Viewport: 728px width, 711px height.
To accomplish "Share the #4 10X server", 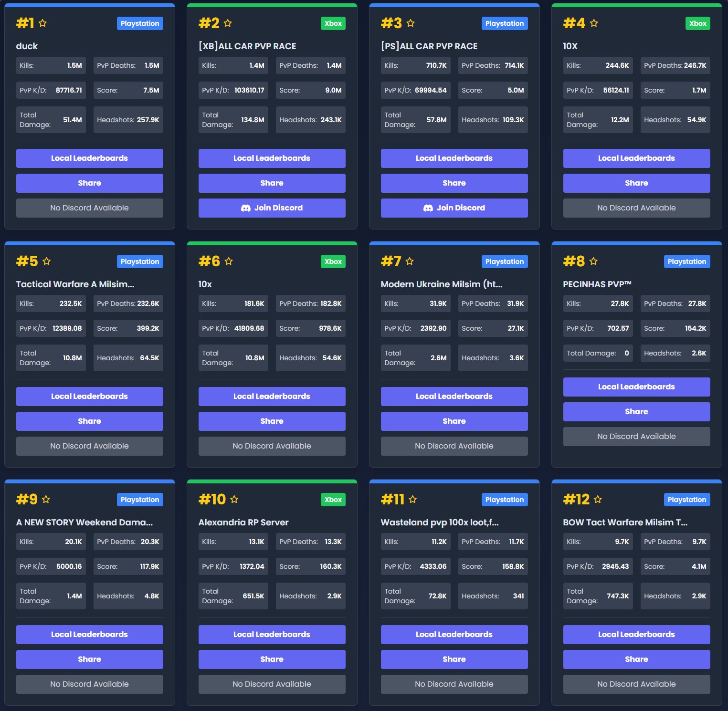I will pos(637,183).
